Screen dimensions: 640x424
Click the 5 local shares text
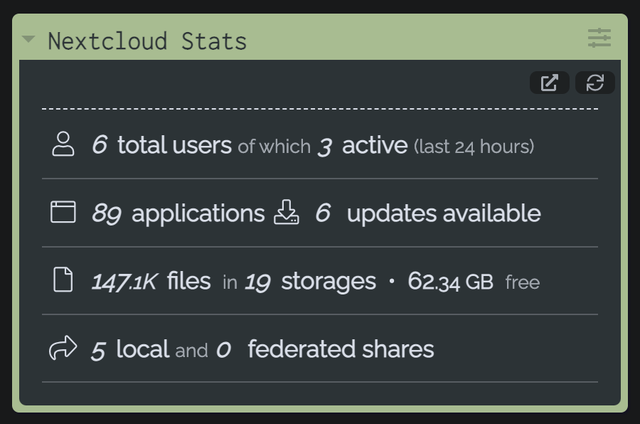pyautogui.click(x=130, y=349)
